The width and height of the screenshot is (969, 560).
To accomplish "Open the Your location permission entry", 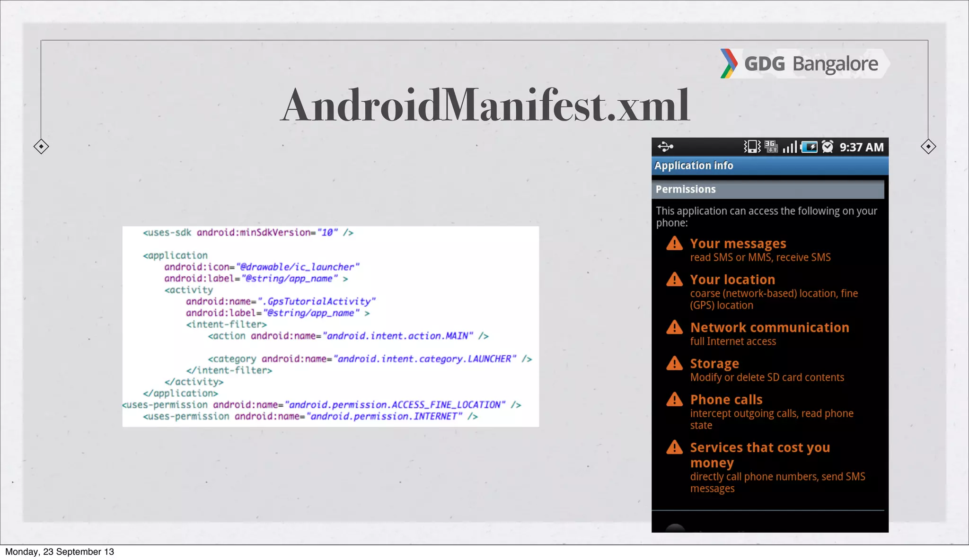I will (x=732, y=280).
